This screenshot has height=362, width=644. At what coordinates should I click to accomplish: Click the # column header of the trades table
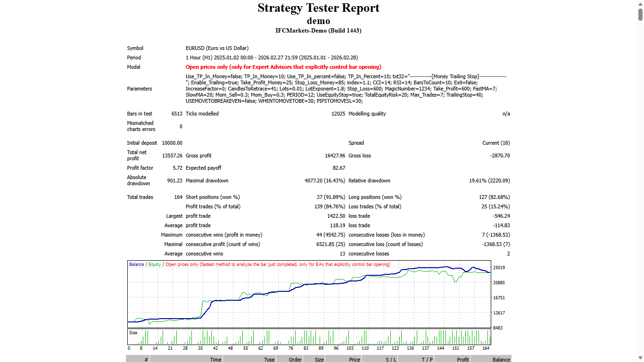146,359
